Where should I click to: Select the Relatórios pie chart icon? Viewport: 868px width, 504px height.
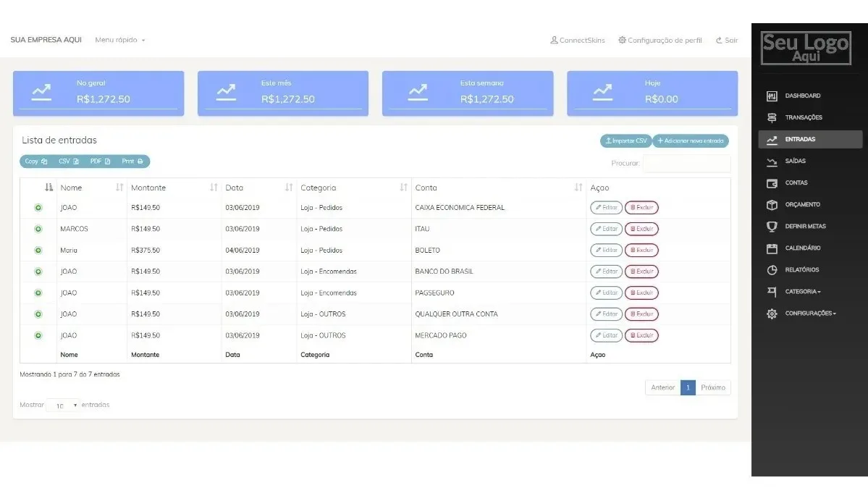772,269
